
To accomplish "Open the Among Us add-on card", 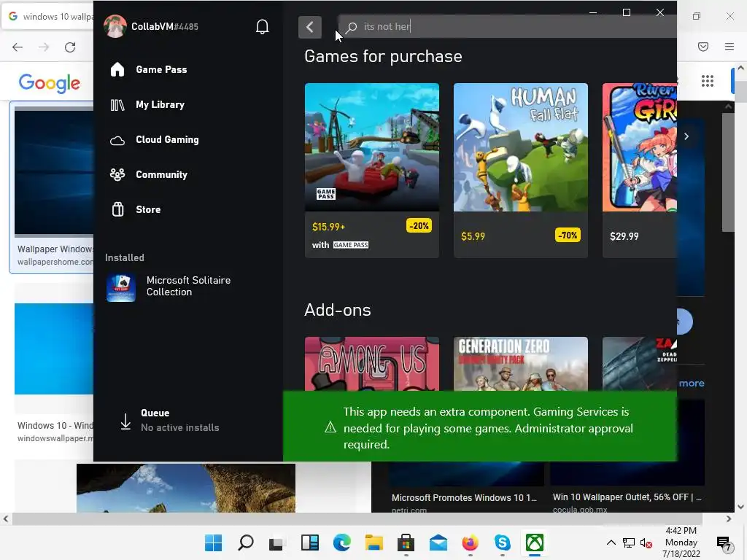I will pyautogui.click(x=372, y=364).
